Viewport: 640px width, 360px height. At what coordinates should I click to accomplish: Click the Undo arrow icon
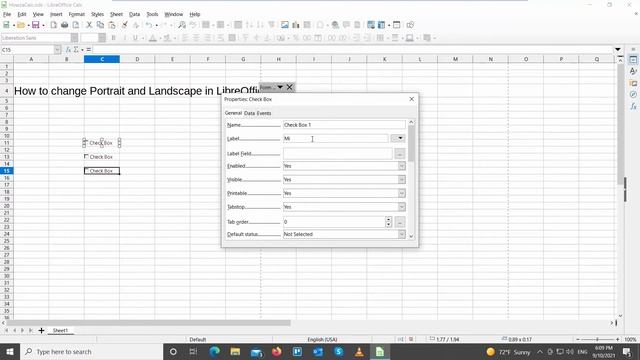click(149, 25)
